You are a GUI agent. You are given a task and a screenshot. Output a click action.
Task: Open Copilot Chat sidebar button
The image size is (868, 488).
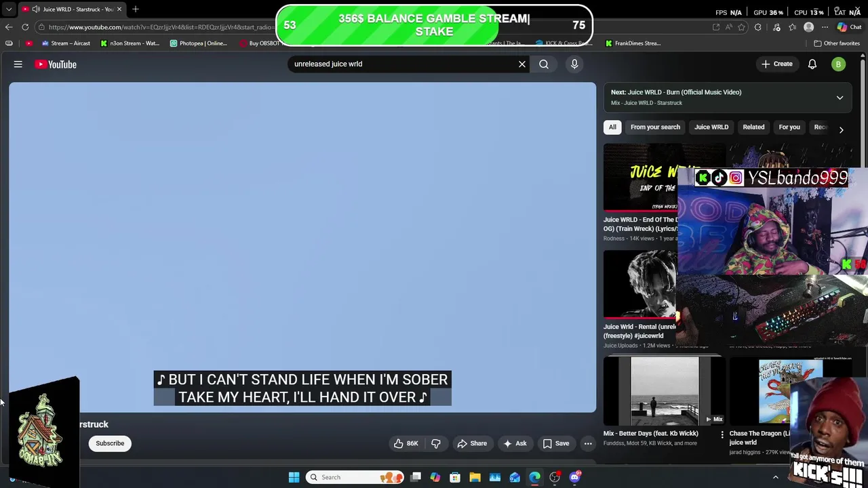click(849, 27)
